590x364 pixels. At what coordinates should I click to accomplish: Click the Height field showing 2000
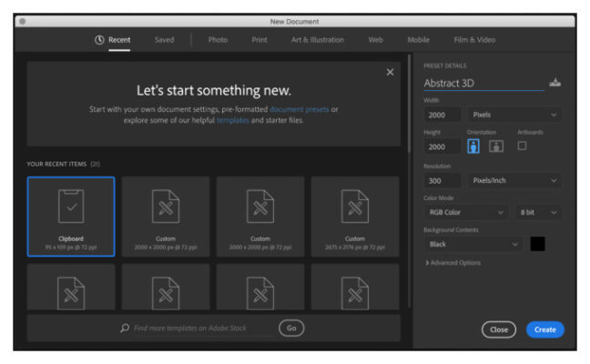click(442, 147)
